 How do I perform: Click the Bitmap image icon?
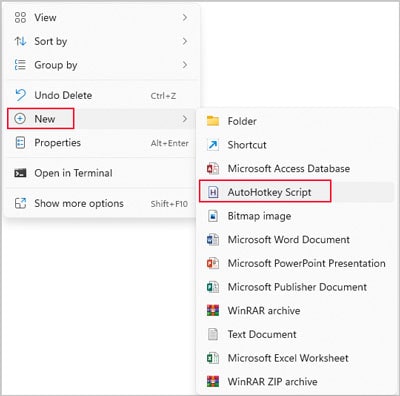coord(213,216)
